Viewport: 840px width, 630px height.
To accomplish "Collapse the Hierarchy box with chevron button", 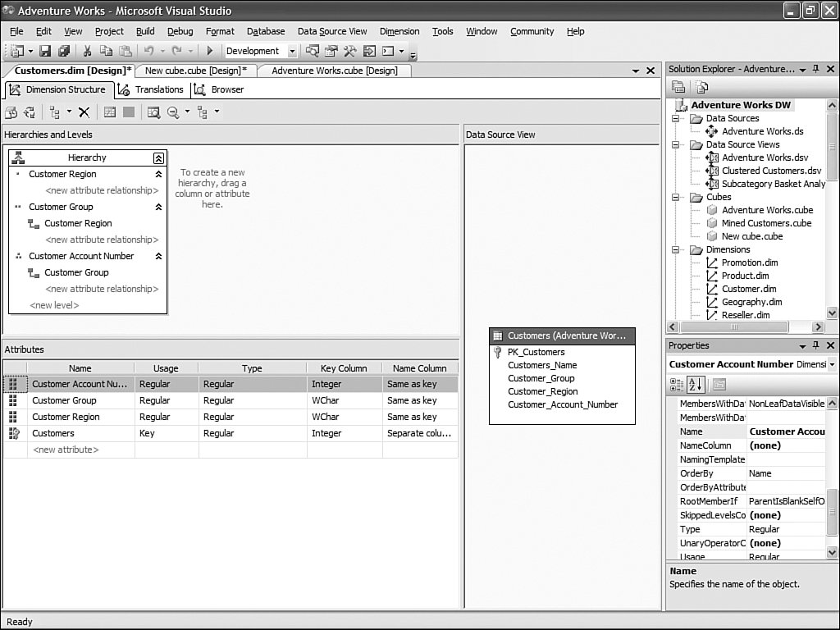I will 158,158.
